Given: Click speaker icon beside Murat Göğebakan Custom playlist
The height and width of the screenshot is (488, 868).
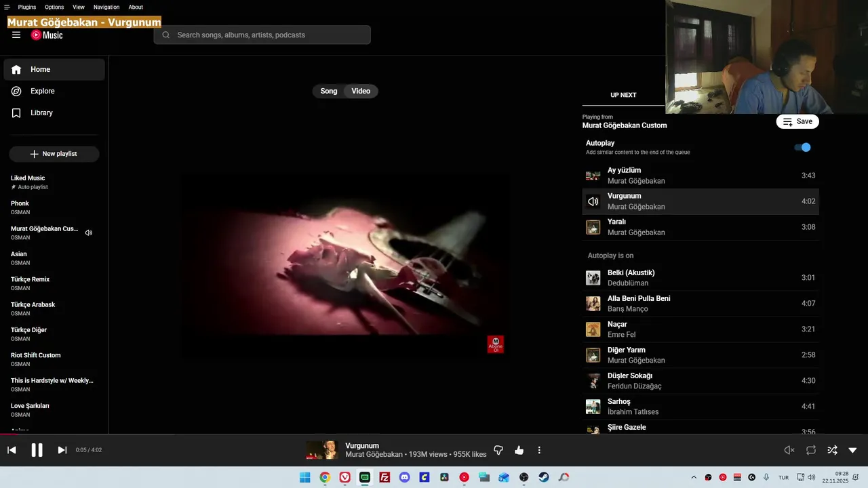Looking at the screenshot, I should [x=88, y=232].
